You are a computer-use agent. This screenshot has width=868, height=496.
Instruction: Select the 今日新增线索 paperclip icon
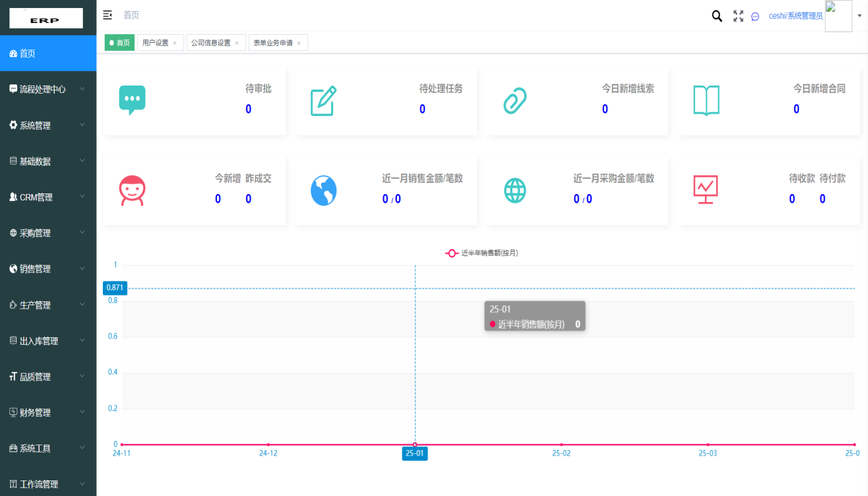[x=515, y=99]
